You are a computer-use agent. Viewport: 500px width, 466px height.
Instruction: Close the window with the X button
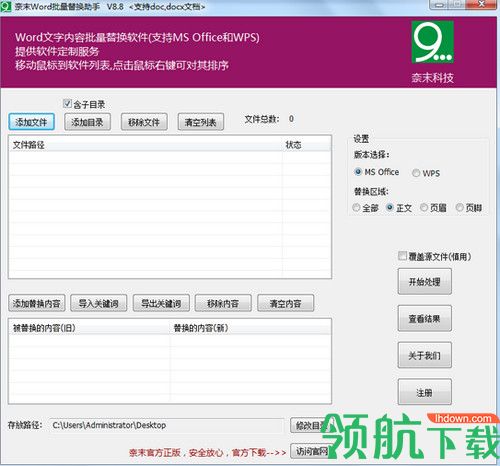pyautogui.click(x=481, y=4)
